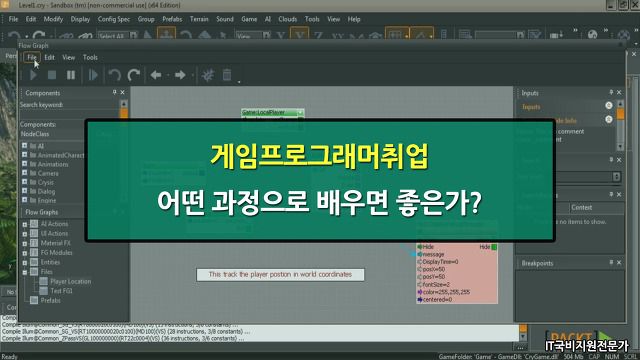Collapse the Files node in Flow Graphs
Image resolution: width=640 pixels, height=360 pixels.
(25, 272)
